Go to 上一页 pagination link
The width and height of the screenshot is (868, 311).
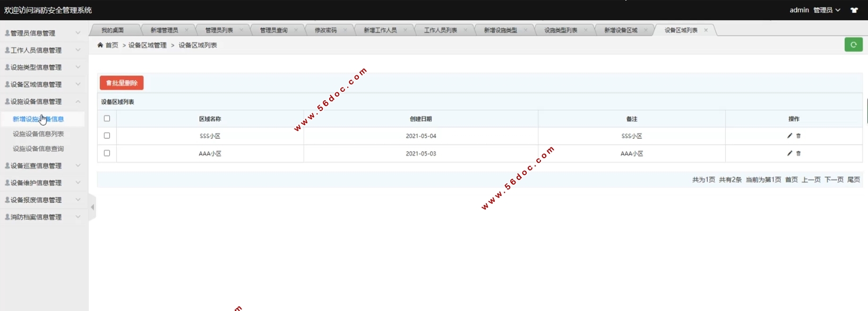click(811, 180)
